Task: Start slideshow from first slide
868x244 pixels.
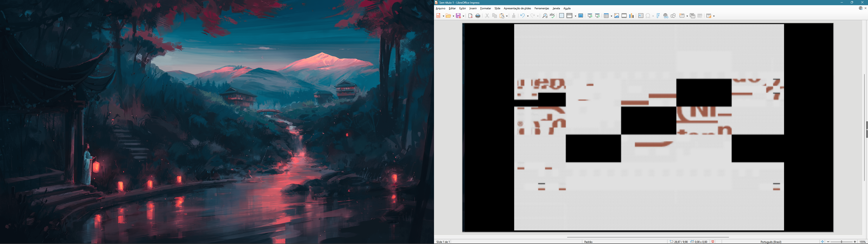Action: (x=590, y=16)
